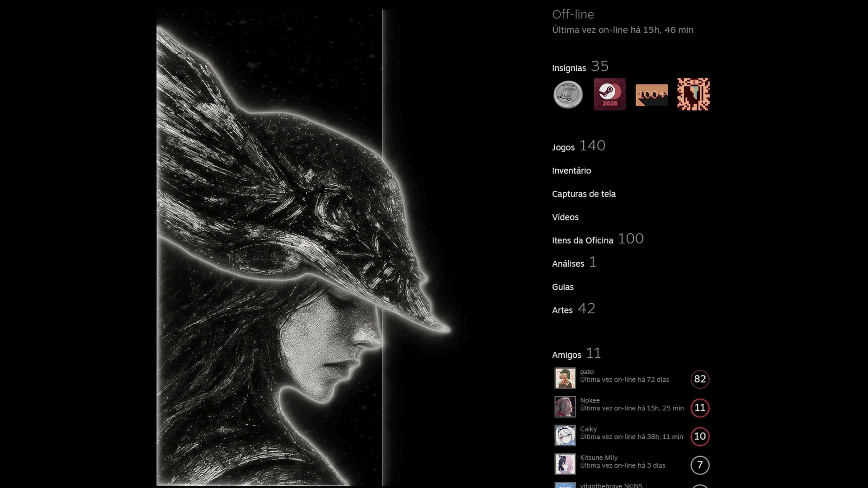Open the Amigos friends list
The height and width of the screenshot is (488, 868).
(566, 355)
